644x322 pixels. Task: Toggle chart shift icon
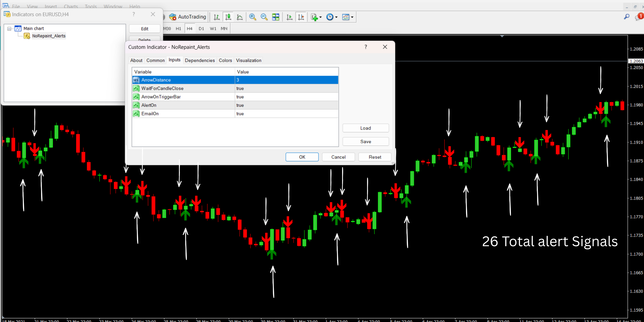301,17
